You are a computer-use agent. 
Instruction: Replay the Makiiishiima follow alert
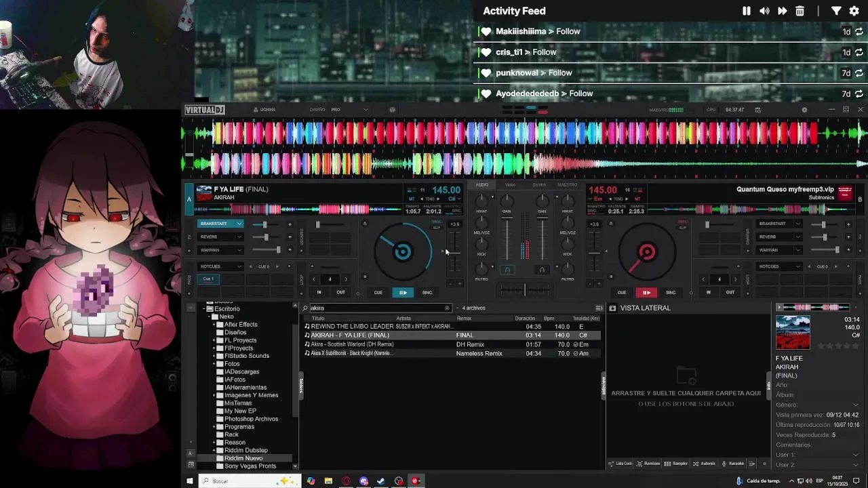click(859, 32)
